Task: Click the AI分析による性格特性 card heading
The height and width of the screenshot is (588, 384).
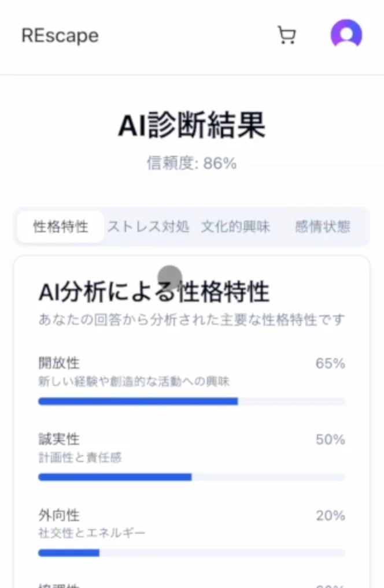Action: [x=153, y=292]
